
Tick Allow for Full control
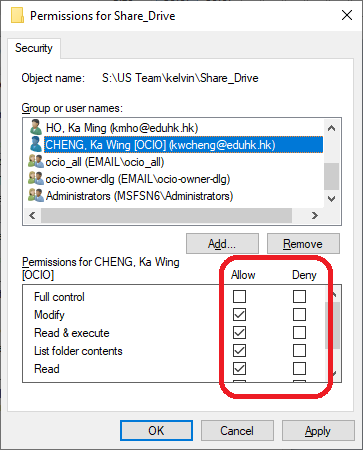tap(239, 296)
